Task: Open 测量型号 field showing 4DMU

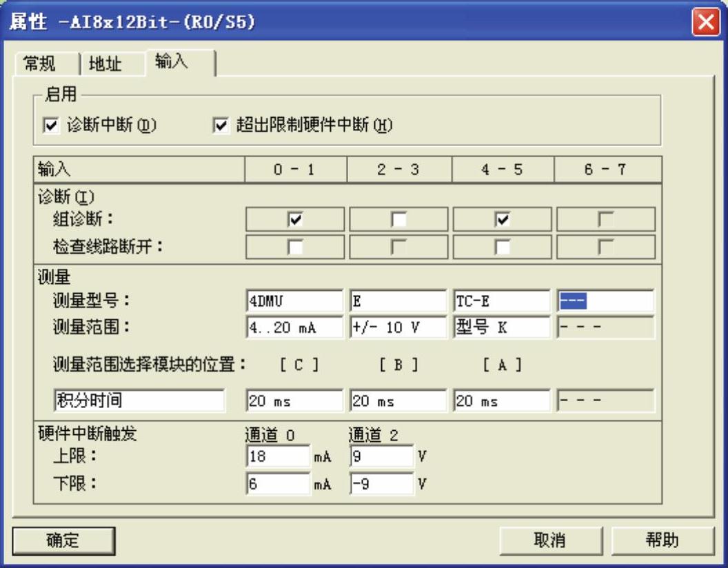Action: [x=295, y=301]
